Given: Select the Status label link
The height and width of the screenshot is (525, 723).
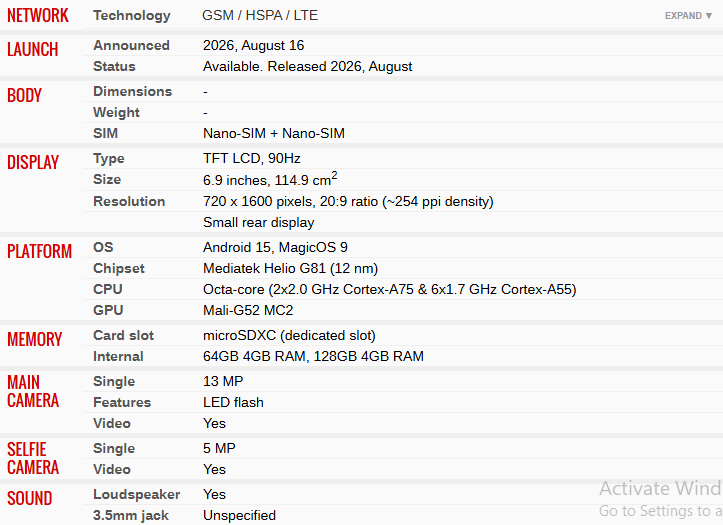Looking at the screenshot, I should point(114,66).
